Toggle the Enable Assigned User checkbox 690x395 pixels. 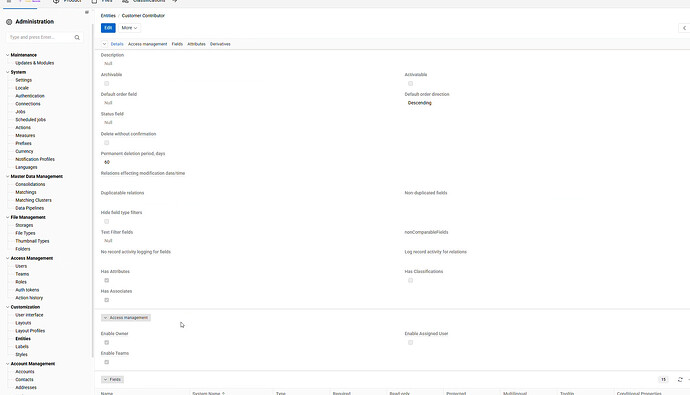pos(411,342)
